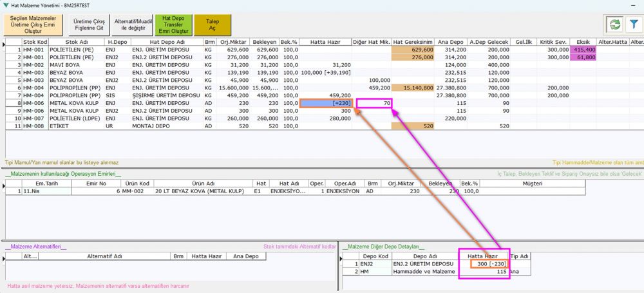
Task: Click the ENJEKSİYON operation name cell
Action: [344, 191]
